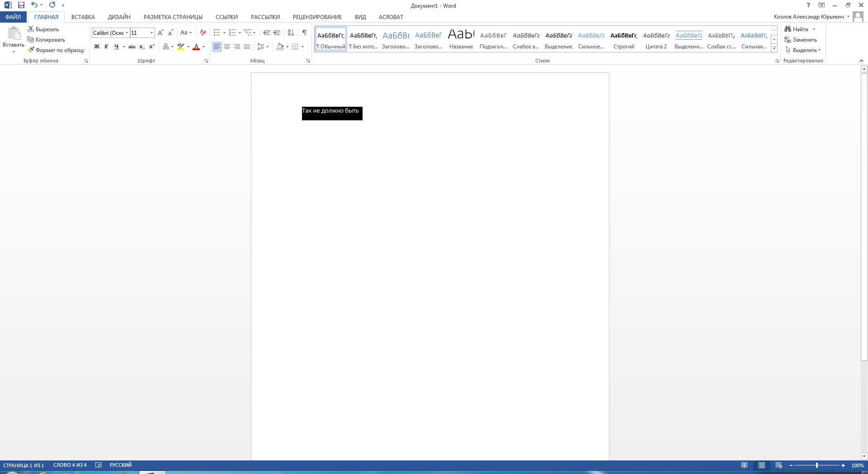Toggle strikethrough (abc) formatting
868x474 pixels.
[x=132, y=47]
